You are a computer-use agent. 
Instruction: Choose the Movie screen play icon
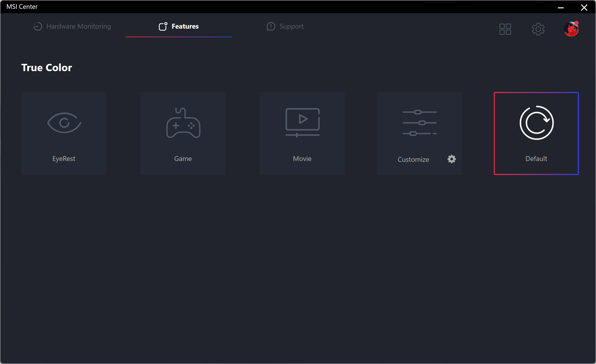(x=302, y=122)
